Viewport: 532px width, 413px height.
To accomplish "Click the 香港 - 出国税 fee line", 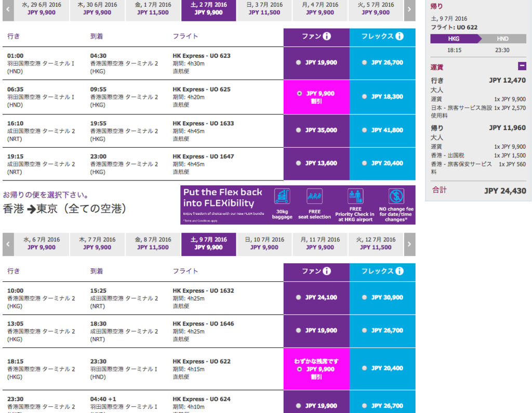I will coord(478,156).
